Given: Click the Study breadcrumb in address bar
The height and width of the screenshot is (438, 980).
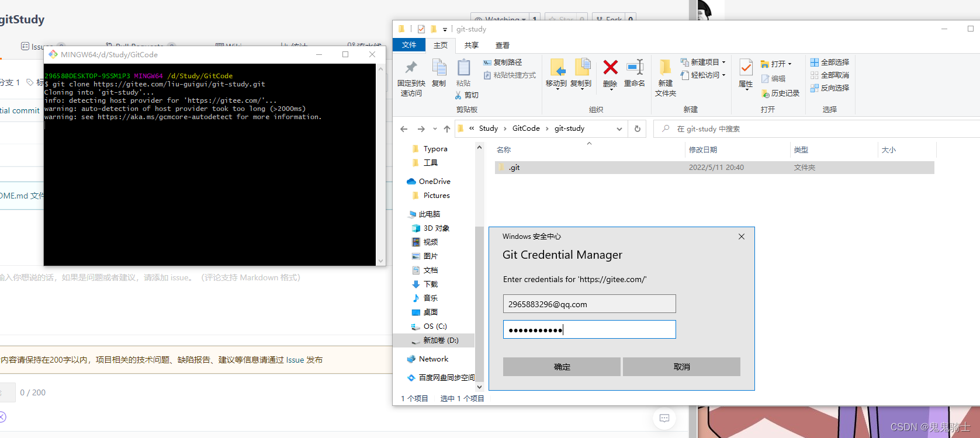Looking at the screenshot, I should coord(489,128).
